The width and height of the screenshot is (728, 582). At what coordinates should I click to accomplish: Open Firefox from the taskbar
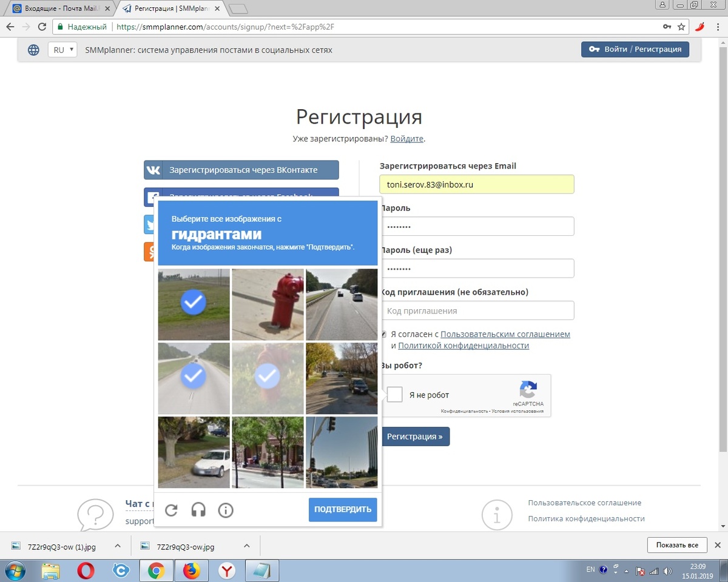click(x=191, y=570)
